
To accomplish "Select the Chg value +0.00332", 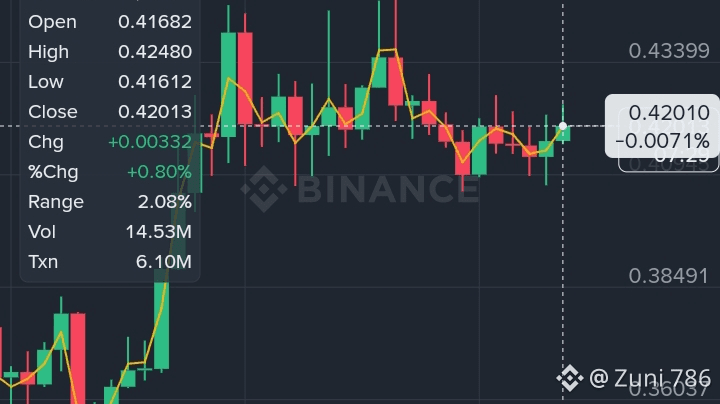I will click(150, 142).
